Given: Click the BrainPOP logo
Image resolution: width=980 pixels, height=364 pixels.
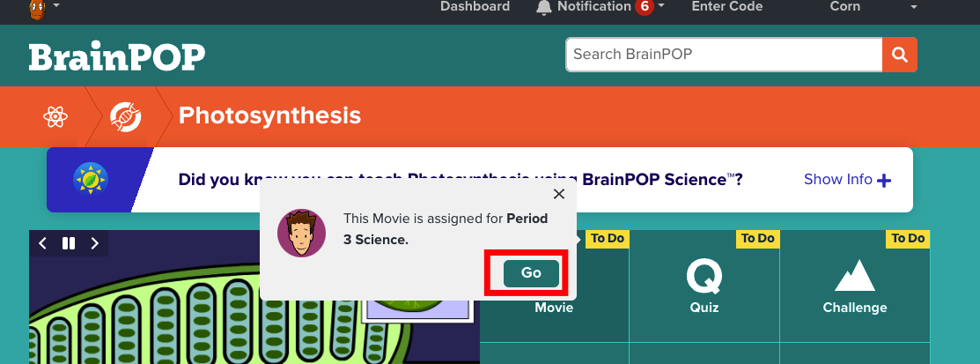Looking at the screenshot, I should (117, 57).
